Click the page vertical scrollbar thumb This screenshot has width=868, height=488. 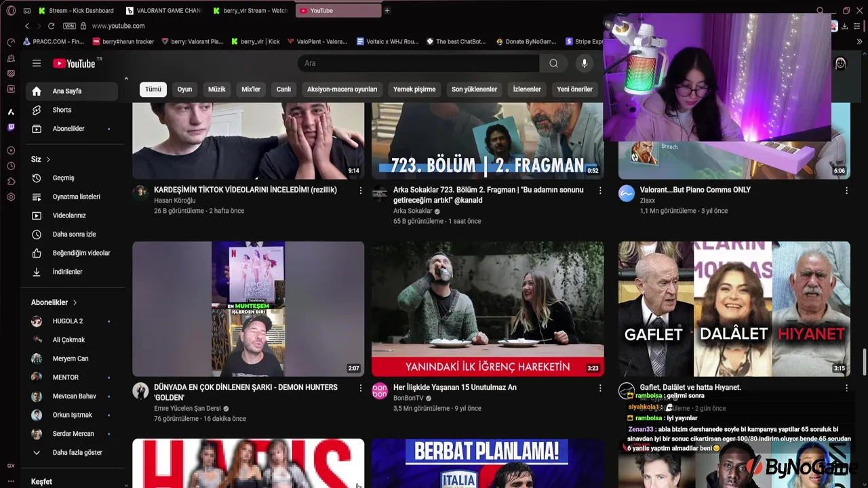point(864,362)
